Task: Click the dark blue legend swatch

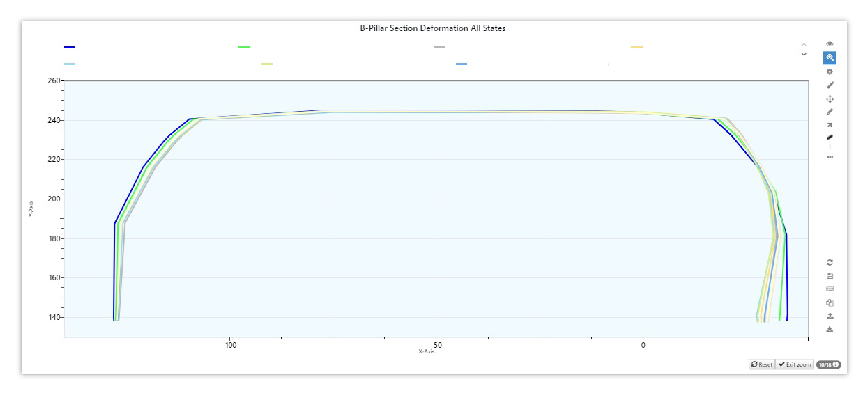Action: click(70, 47)
